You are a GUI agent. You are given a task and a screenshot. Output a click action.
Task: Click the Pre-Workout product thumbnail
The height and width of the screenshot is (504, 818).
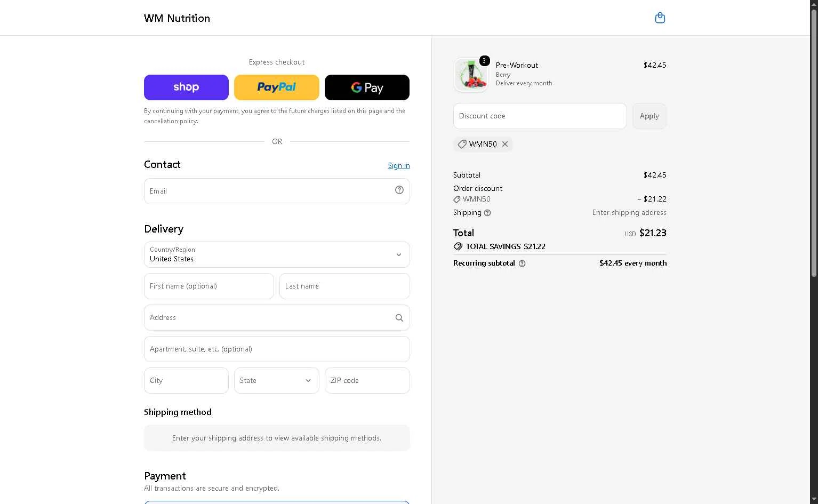coord(470,75)
